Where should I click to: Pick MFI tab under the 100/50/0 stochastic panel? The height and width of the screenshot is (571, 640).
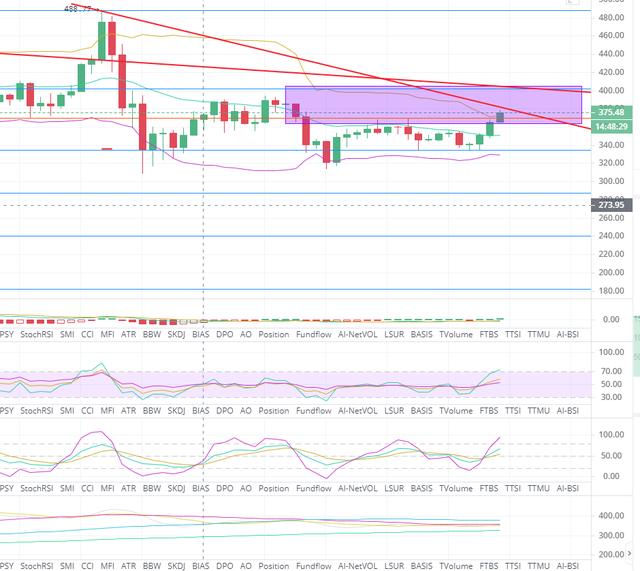tap(107, 488)
